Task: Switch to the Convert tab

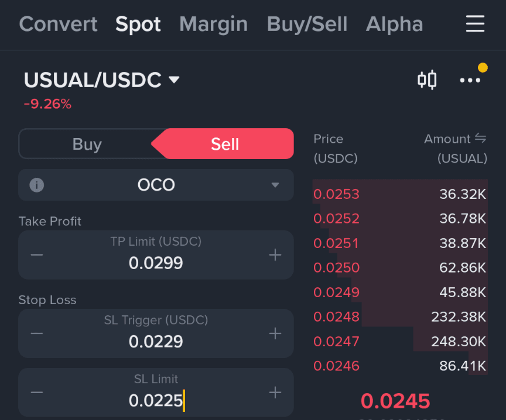Action: pos(58,24)
